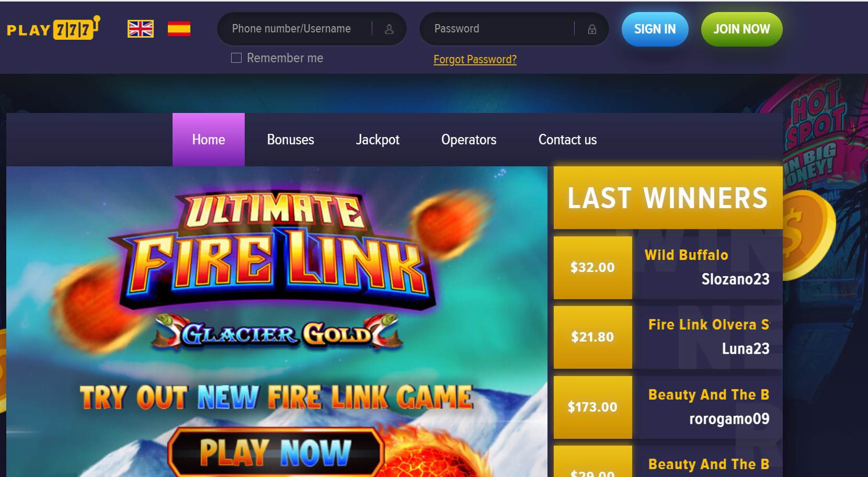Open the Home tab
The height and width of the screenshot is (477, 868).
click(209, 140)
